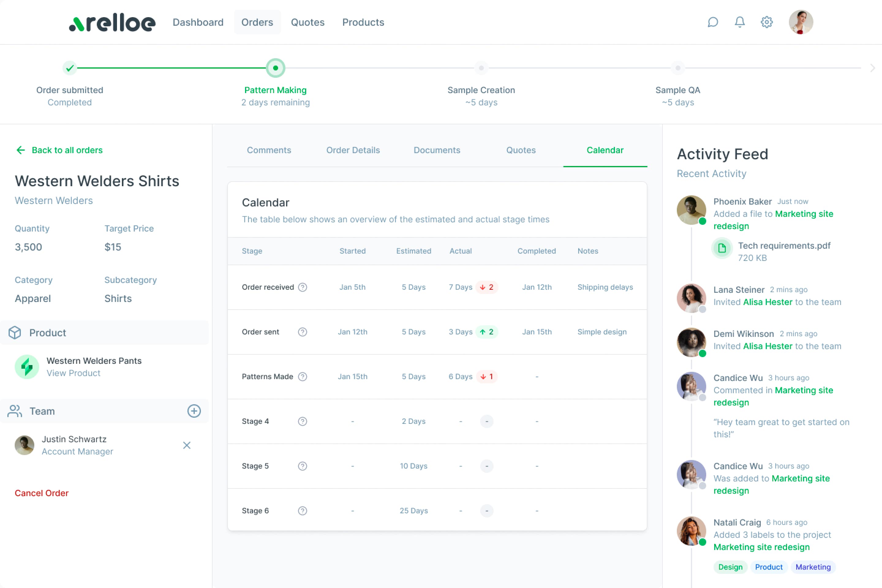This screenshot has width=882, height=588.
Task: Switch to the Order Details tab
Action: 353,150
